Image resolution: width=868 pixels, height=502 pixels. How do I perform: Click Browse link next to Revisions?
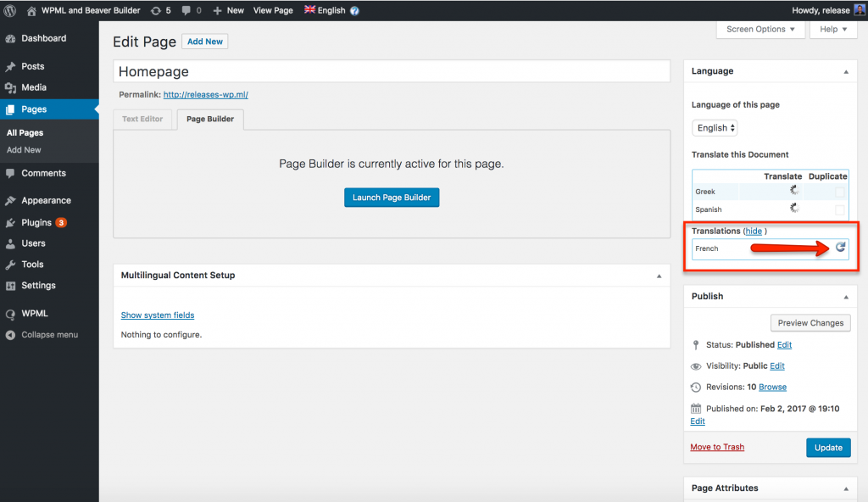click(773, 388)
